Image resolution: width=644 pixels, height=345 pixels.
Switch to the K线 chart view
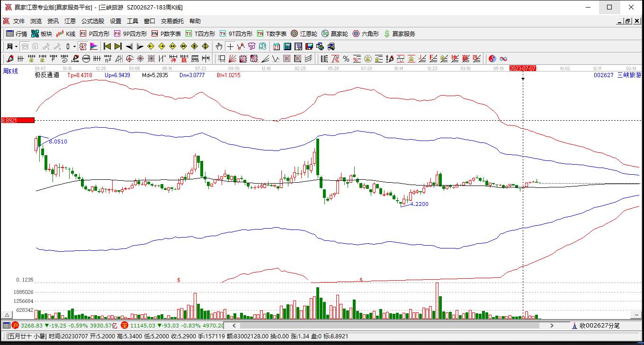66,34
